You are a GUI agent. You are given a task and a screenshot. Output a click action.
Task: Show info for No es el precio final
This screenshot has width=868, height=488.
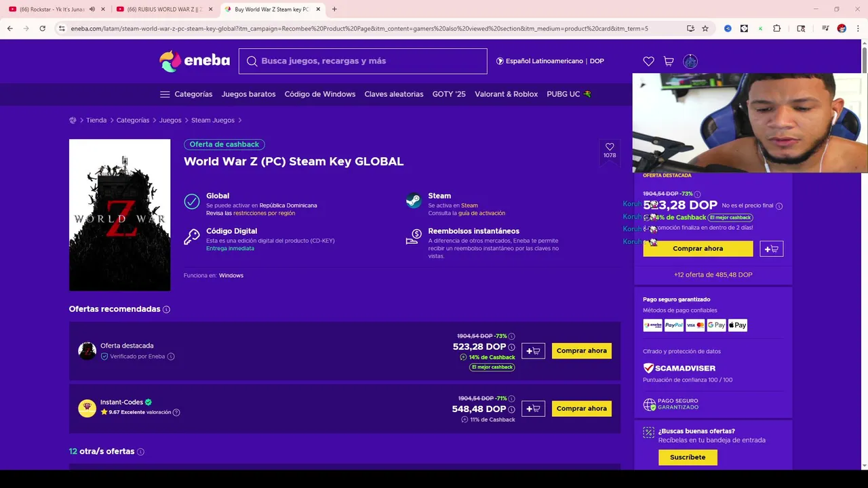[x=778, y=206]
